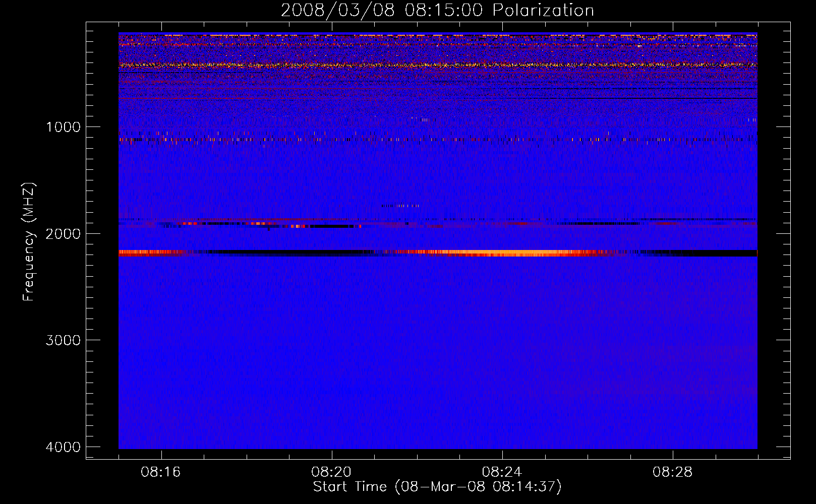Click the "08:28" time tick label

click(x=672, y=472)
